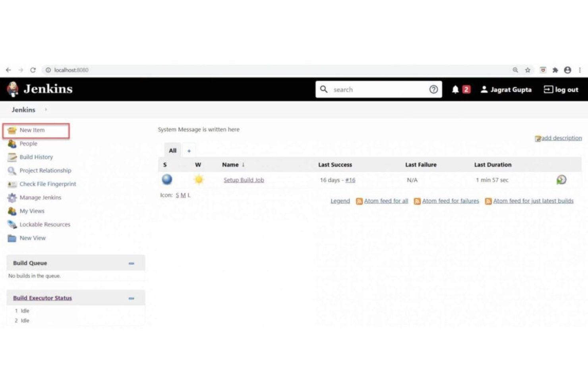588x392 pixels.
Task: Open Build History link
Action: [x=36, y=157]
